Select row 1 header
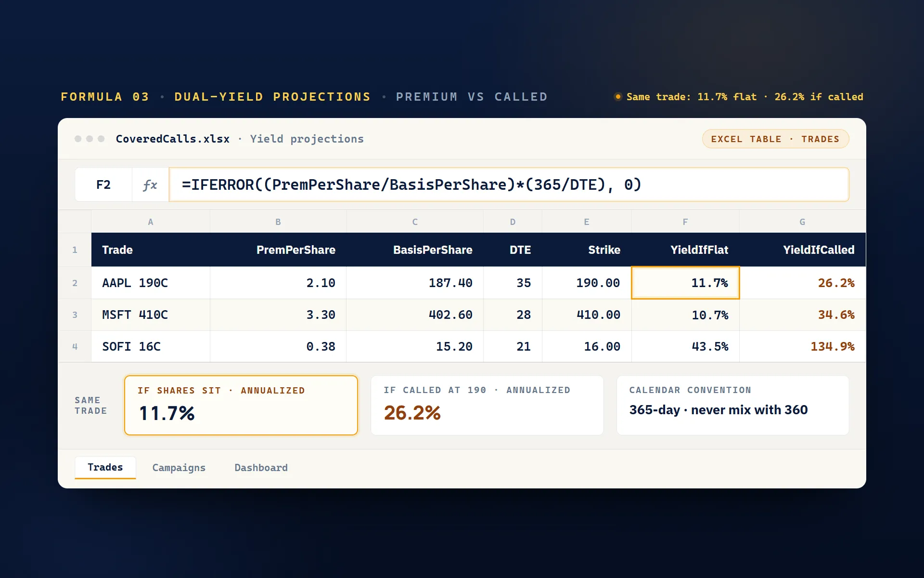 point(75,250)
